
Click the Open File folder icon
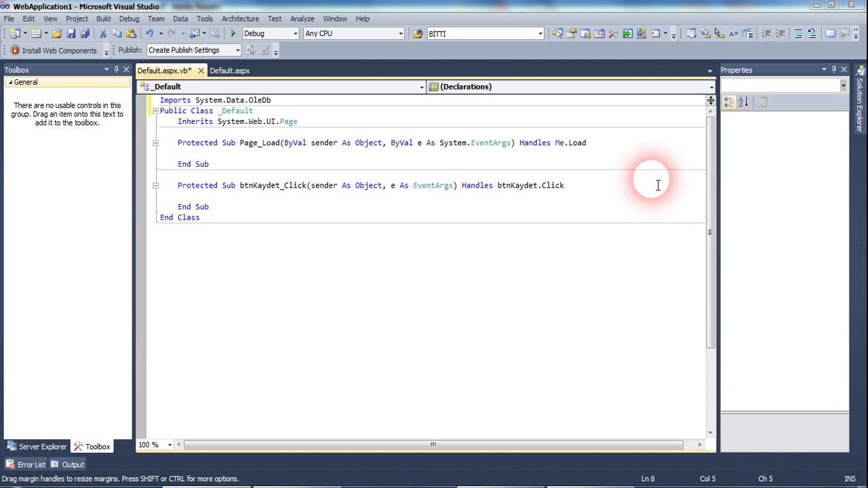(57, 33)
